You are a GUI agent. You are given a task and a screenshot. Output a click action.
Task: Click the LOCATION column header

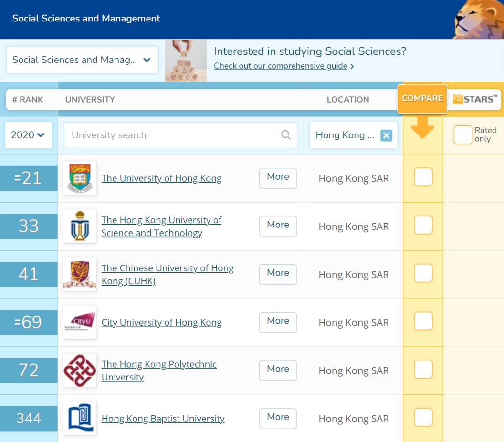[348, 100]
